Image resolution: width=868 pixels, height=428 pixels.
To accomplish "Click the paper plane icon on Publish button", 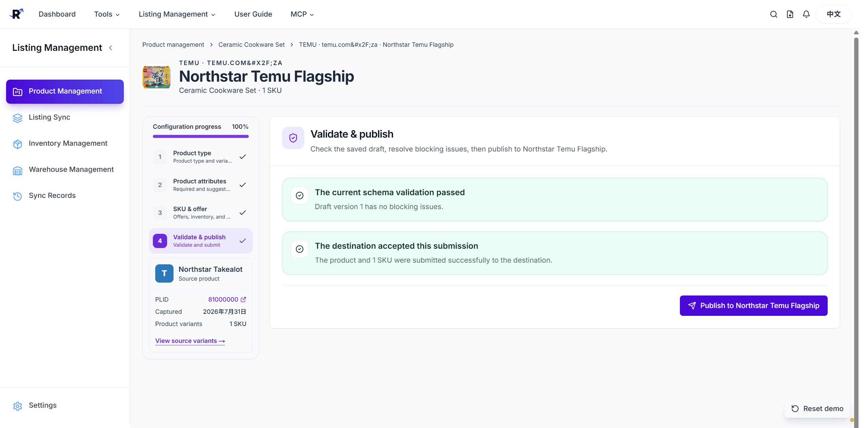I will coord(692,306).
